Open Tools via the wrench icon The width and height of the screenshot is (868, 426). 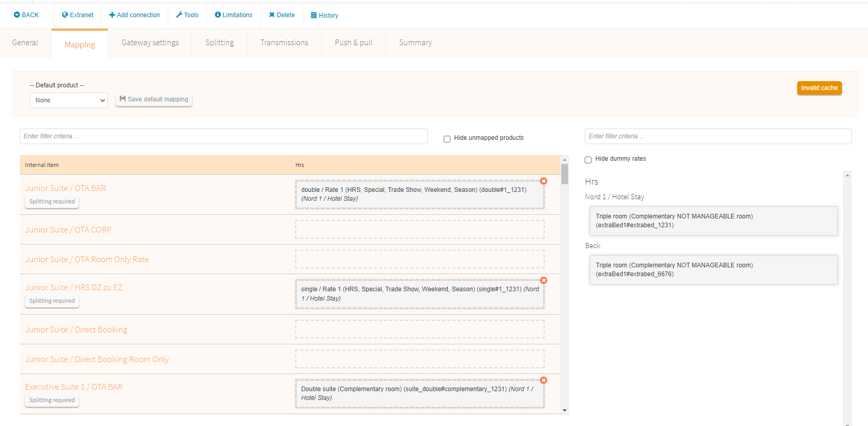179,15
